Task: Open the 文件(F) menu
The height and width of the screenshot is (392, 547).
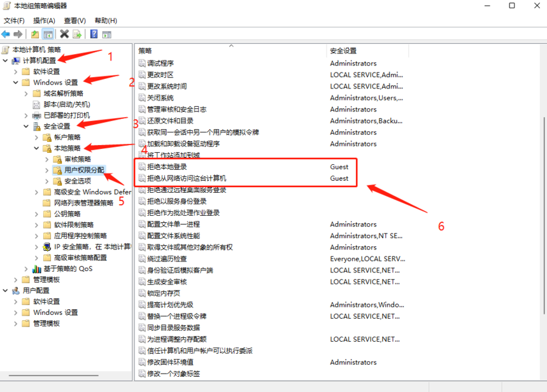Action: (14, 20)
